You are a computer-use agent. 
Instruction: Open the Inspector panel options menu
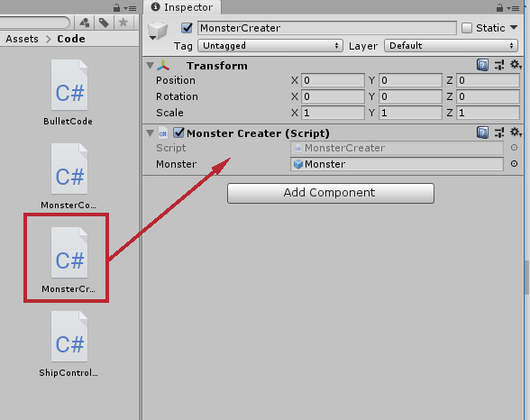point(513,8)
